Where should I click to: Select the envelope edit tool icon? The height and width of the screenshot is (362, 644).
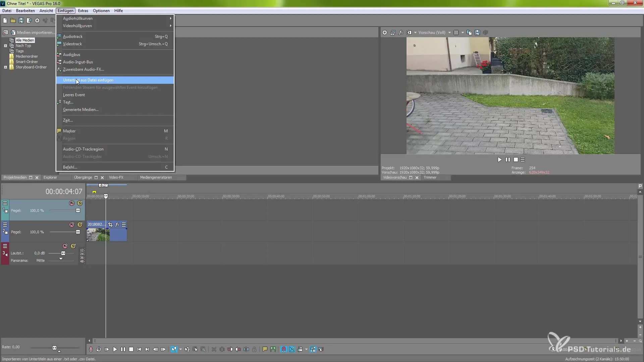coord(187,349)
